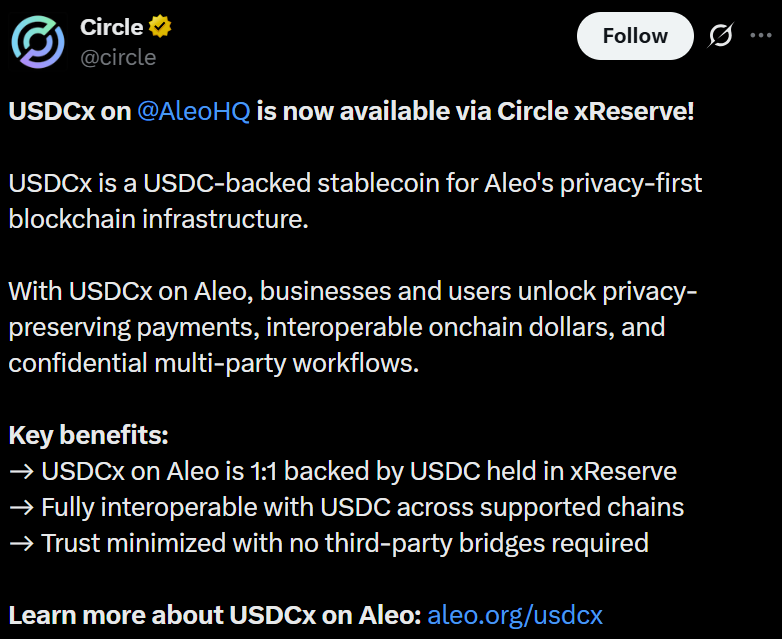782x639 pixels.
Task: Open the Grok explain-post icon
Action: pos(720,36)
